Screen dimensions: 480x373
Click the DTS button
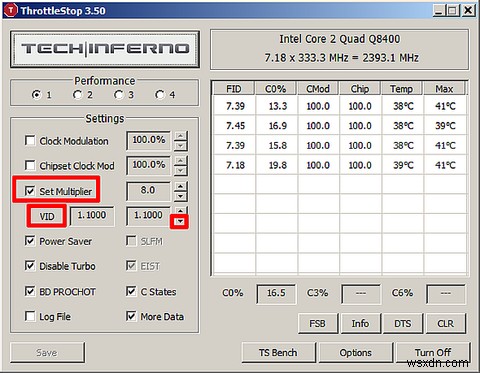coord(403,323)
